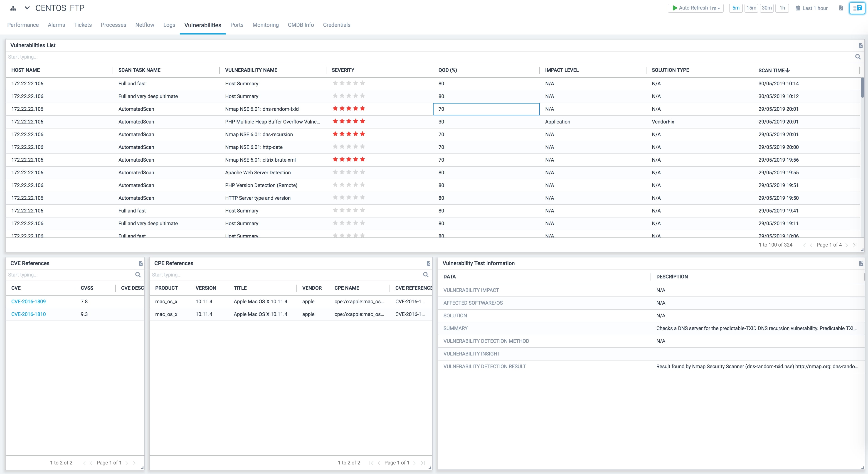
Task: Focus the CPE References search field
Action: (x=286, y=275)
